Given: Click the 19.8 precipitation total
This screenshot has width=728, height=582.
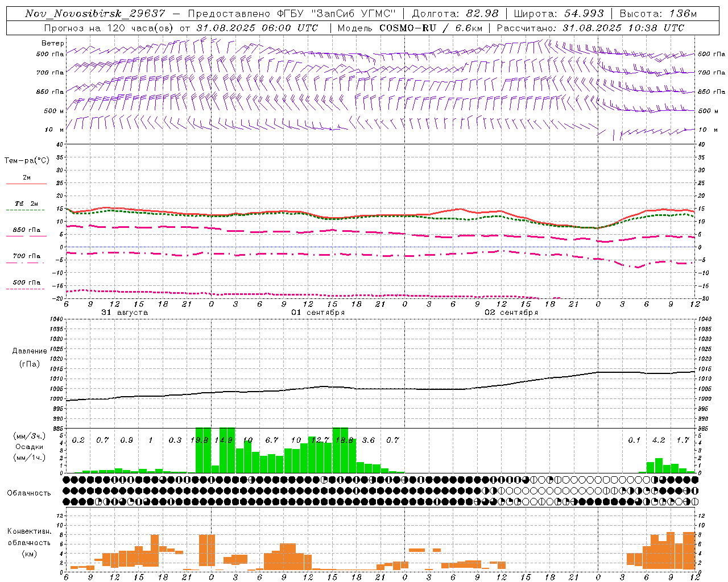Looking at the screenshot, I should [x=199, y=440].
